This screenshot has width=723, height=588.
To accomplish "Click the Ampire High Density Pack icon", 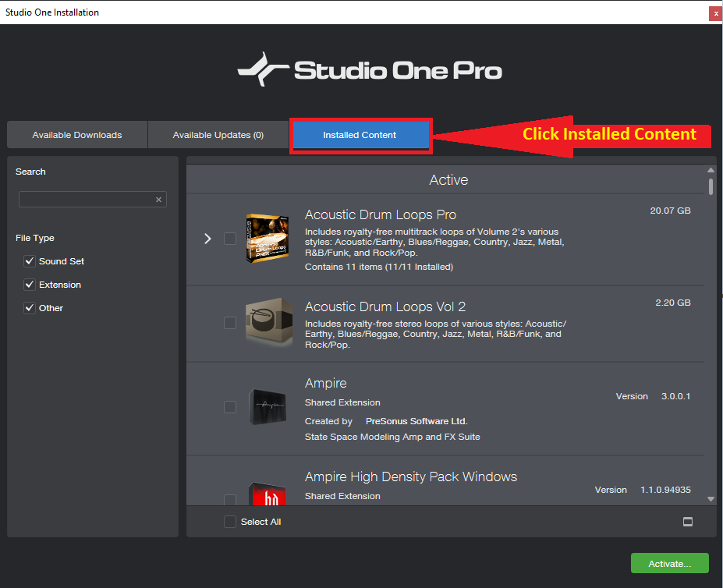I will click(x=269, y=494).
